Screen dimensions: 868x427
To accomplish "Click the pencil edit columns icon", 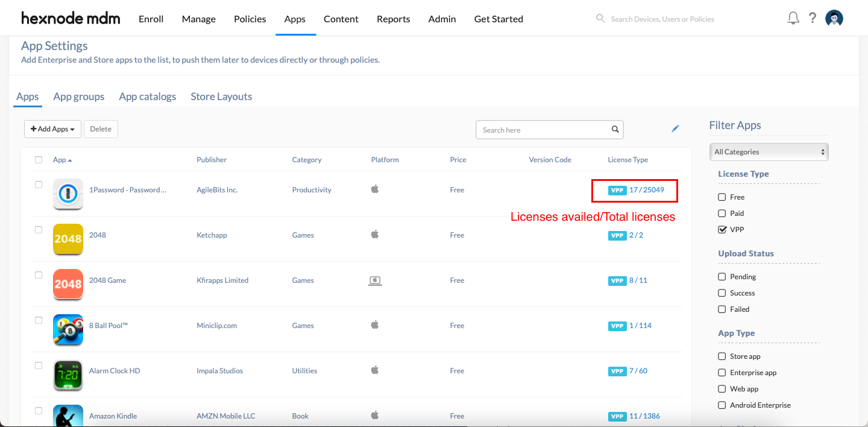I will tap(675, 128).
